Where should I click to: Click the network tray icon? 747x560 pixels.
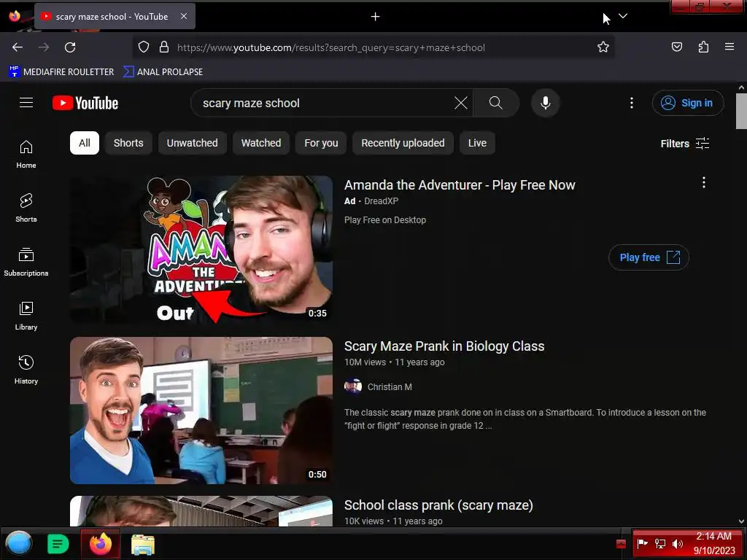[660, 544]
